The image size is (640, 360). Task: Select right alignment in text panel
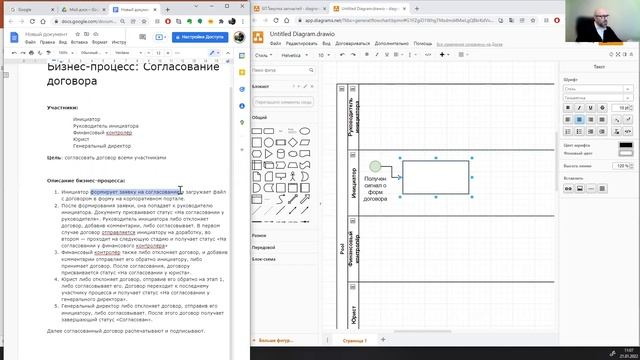click(591, 120)
